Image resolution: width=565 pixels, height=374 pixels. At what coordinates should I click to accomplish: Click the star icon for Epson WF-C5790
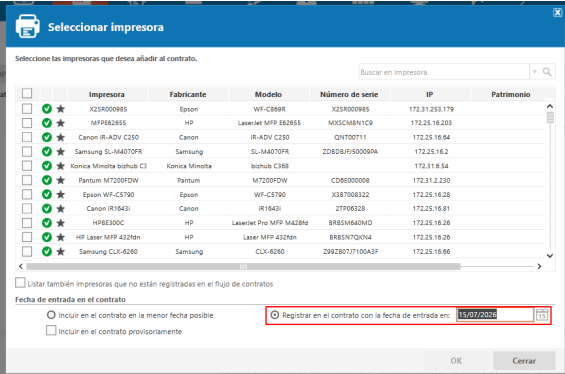pyautogui.click(x=61, y=194)
